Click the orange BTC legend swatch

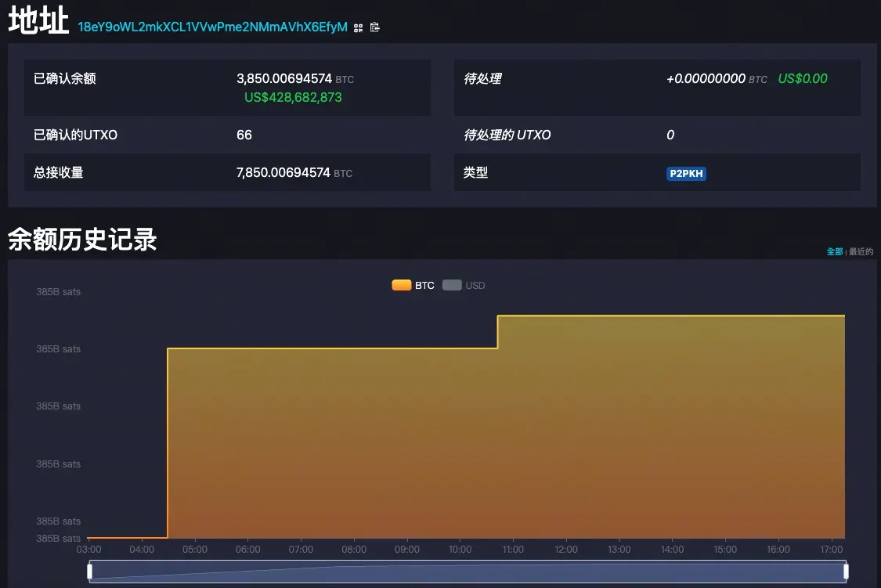(401, 286)
